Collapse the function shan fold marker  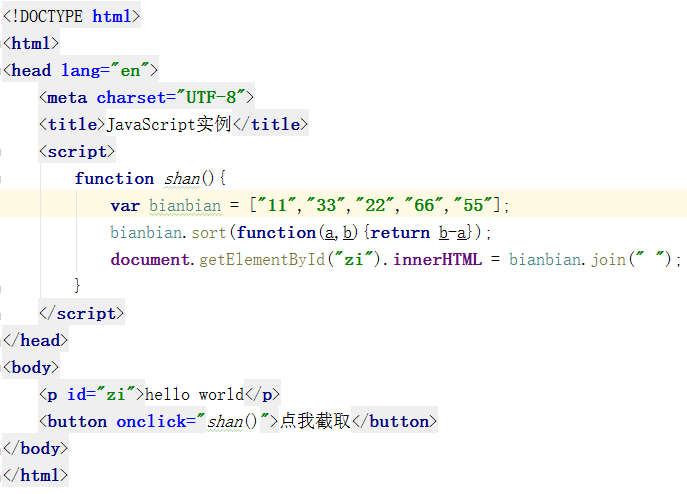click(x=4, y=179)
